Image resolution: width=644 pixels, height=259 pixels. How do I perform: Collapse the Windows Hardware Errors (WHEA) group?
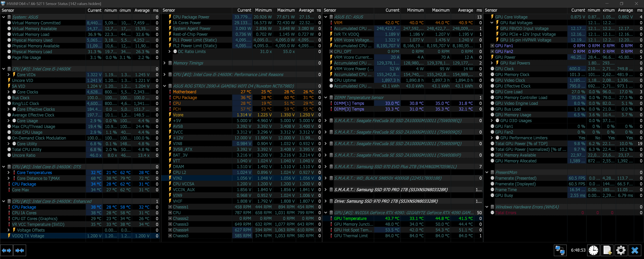[x=487, y=207]
